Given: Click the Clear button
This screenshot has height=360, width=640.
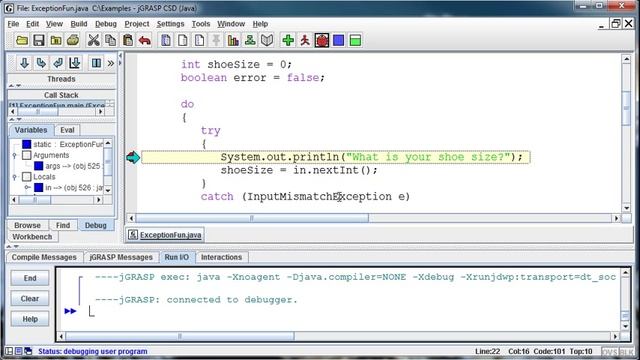Looking at the screenshot, I should [30, 298].
